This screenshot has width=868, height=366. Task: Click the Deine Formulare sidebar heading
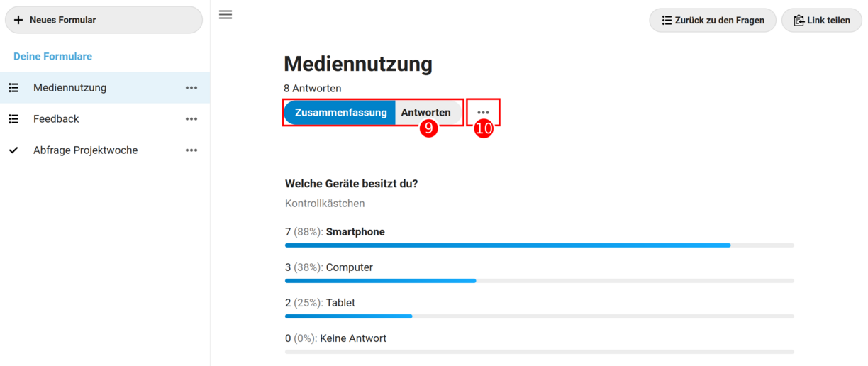coord(52,57)
